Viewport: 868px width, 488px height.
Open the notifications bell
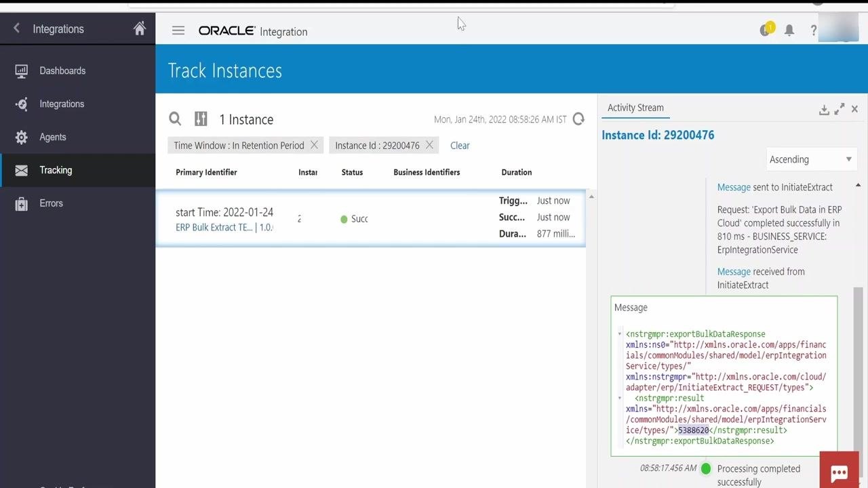tap(789, 30)
